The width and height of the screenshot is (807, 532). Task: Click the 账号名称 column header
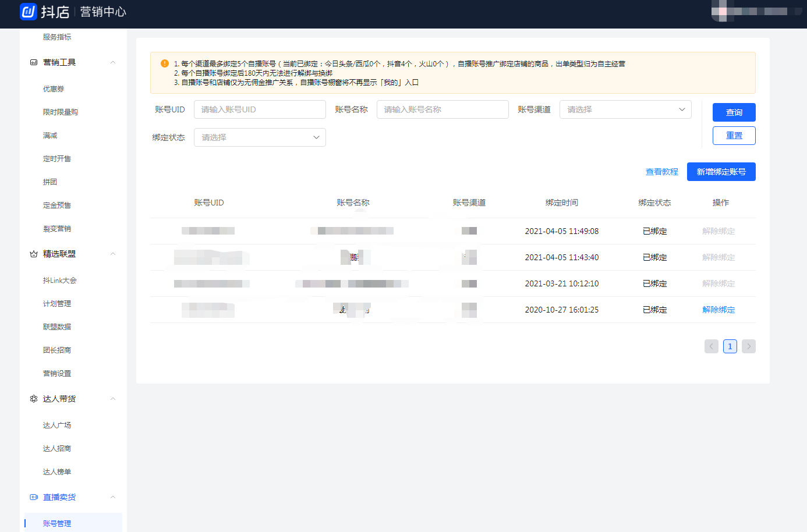(353, 203)
